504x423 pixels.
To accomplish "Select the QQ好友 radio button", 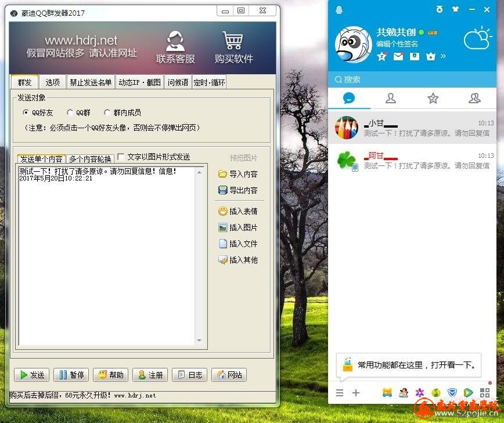I will 26,113.
